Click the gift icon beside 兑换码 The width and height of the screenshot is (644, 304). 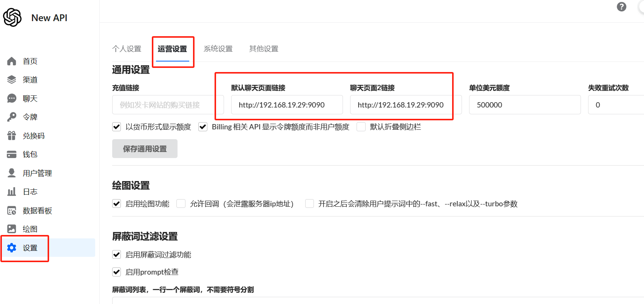[12, 136]
